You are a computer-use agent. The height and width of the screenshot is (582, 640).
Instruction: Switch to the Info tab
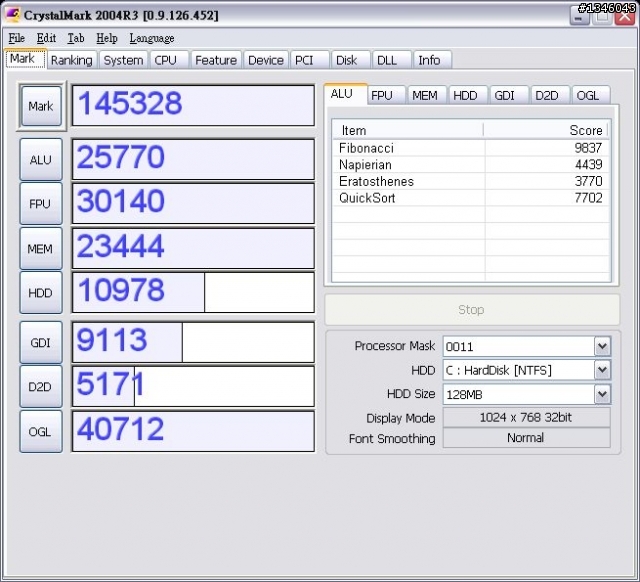tap(432, 60)
